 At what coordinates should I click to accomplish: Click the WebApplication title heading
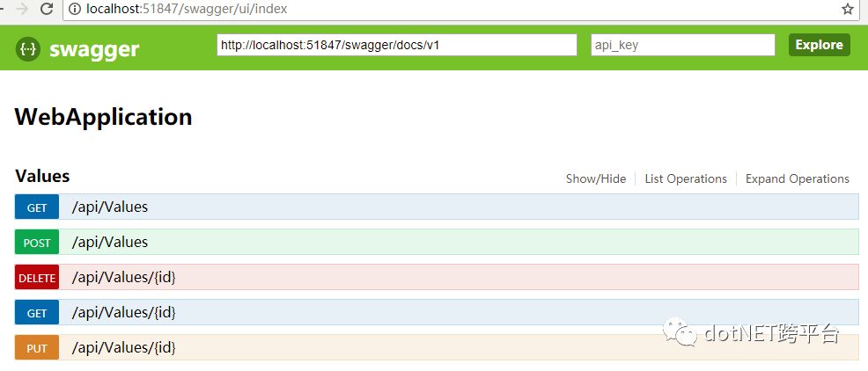coord(104,117)
